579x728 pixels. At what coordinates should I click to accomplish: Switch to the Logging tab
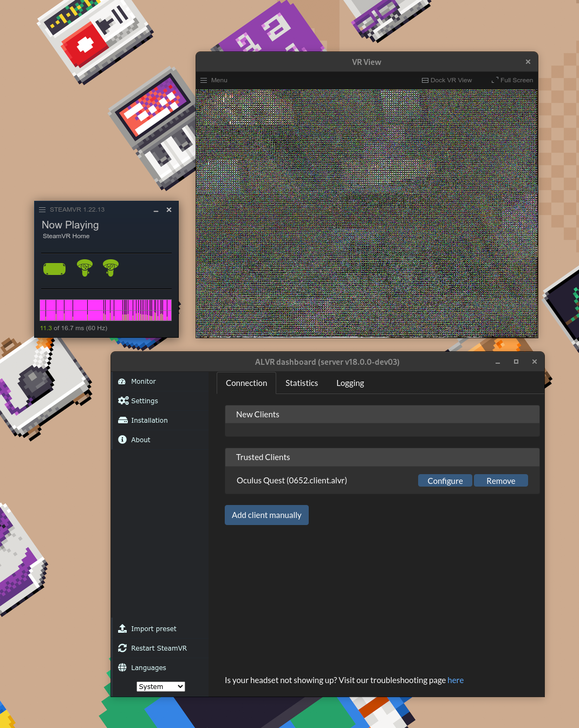click(x=350, y=383)
